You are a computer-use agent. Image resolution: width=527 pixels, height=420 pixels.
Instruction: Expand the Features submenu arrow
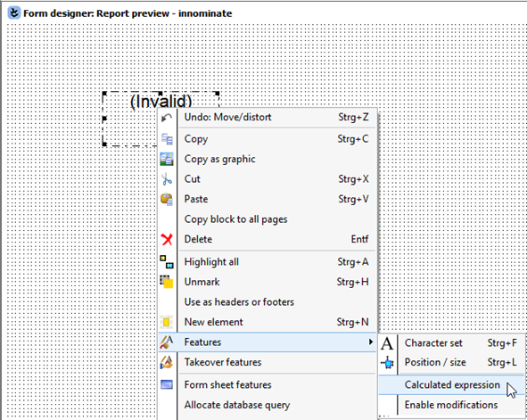(370, 342)
